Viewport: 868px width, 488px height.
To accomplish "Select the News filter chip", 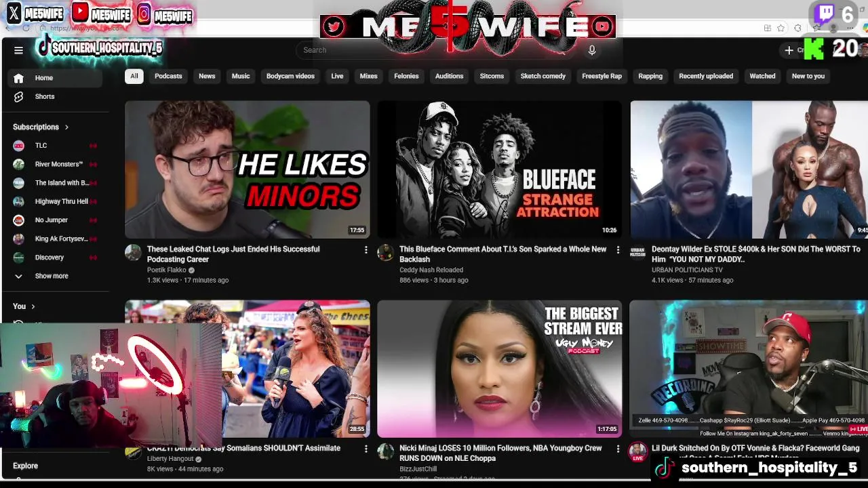I will point(207,77).
